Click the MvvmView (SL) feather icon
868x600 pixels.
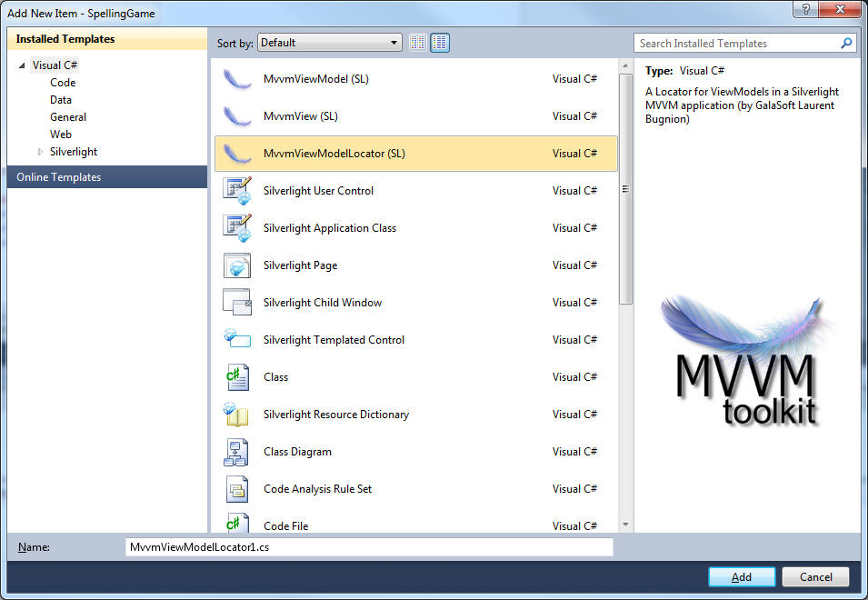coord(237,115)
